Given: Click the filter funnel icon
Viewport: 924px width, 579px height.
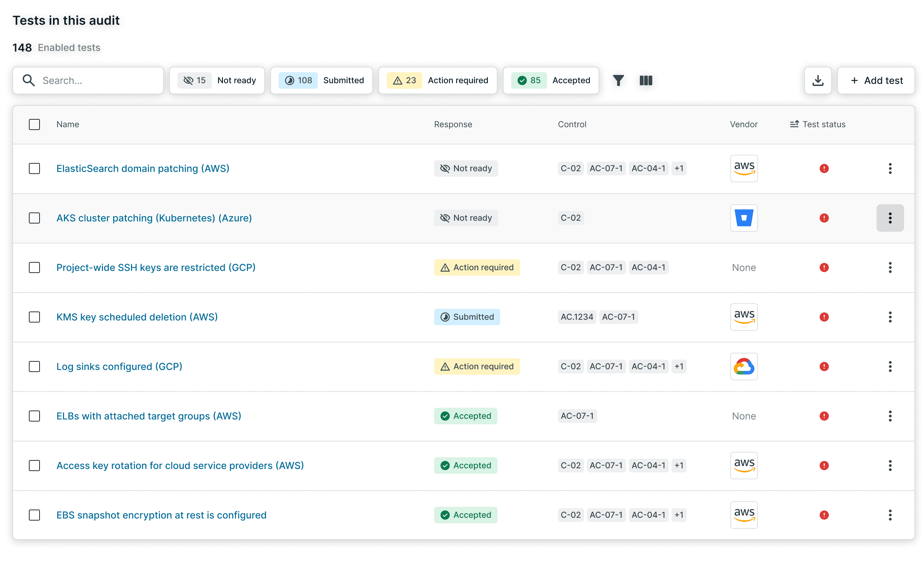Looking at the screenshot, I should pos(618,80).
